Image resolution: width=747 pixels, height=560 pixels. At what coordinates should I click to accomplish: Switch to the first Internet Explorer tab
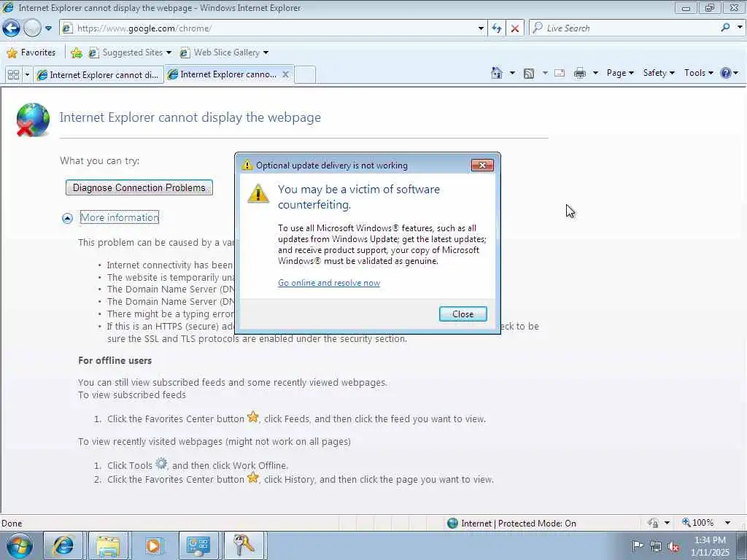click(x=98, y=75)
